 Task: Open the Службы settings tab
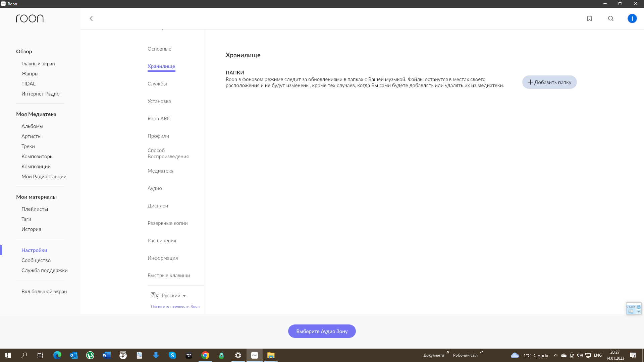click(157, 83)
